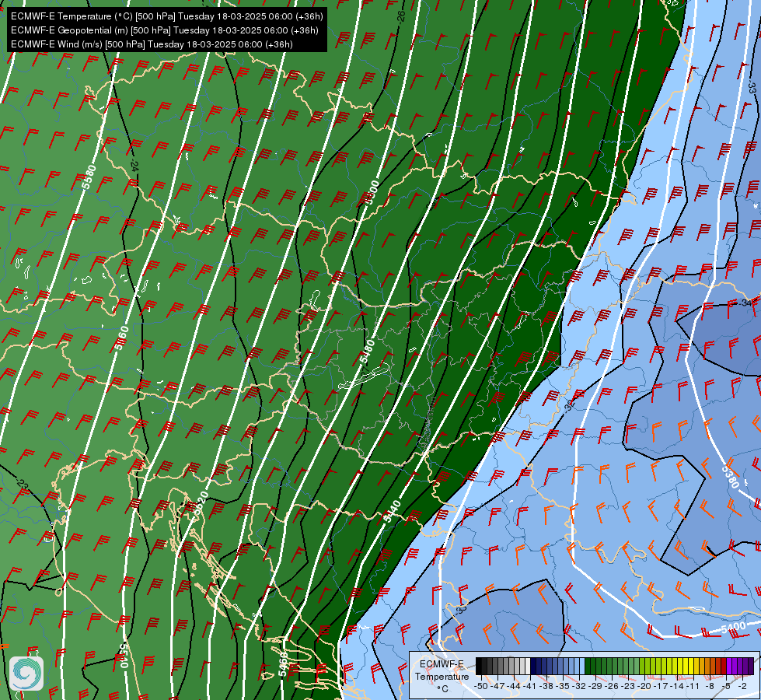Click the ECMWF swirl logo icon
Viewport: 761px width, 700px height.
pyautogui.click(x=26, y=674)
